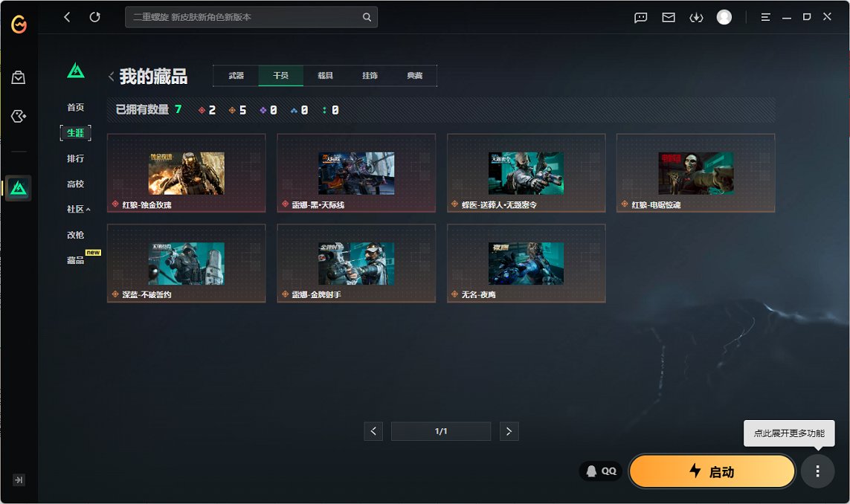
Task: Open the shop bag icon in the left rail
Action: tap(18, 77)
